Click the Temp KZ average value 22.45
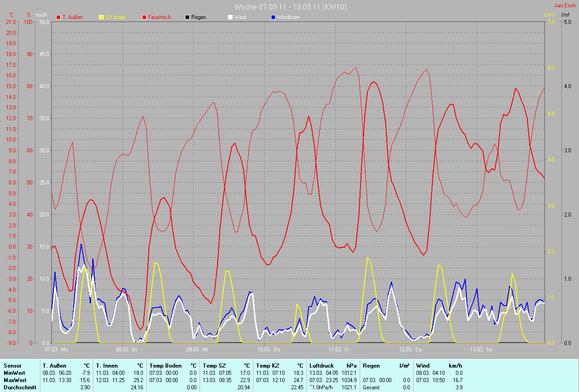The width and height of the screenshot is (579, 392). 297,387
